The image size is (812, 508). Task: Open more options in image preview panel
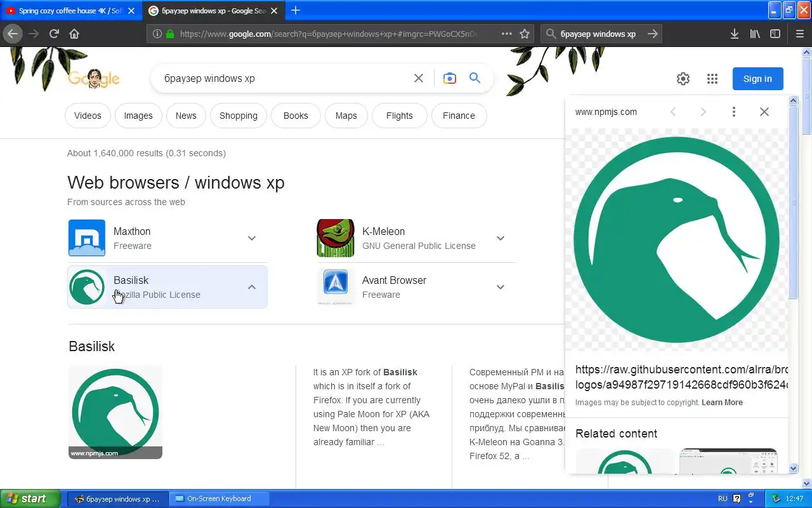point(733,112)
